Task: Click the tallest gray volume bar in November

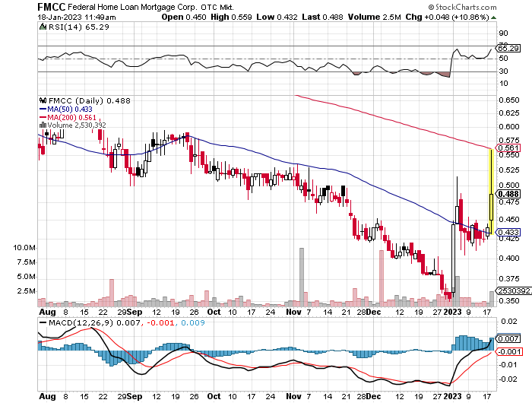Action: click(x=301, y=277)
